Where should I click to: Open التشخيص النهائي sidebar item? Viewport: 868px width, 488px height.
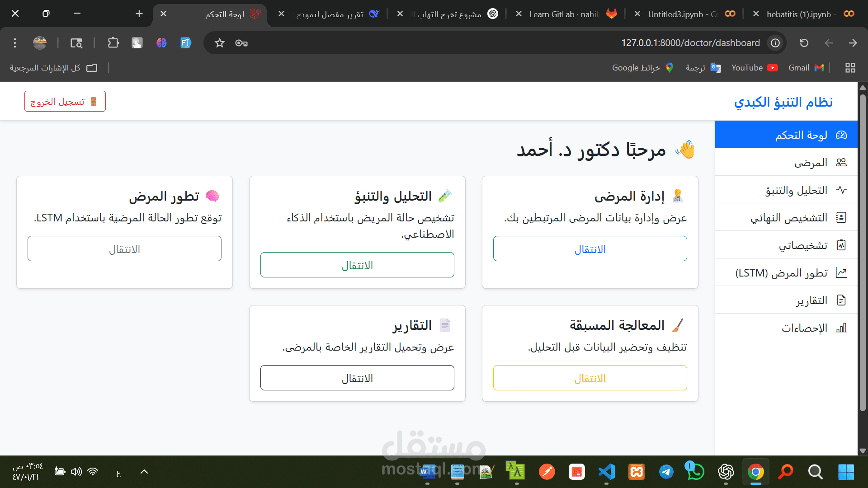point(786,217)
